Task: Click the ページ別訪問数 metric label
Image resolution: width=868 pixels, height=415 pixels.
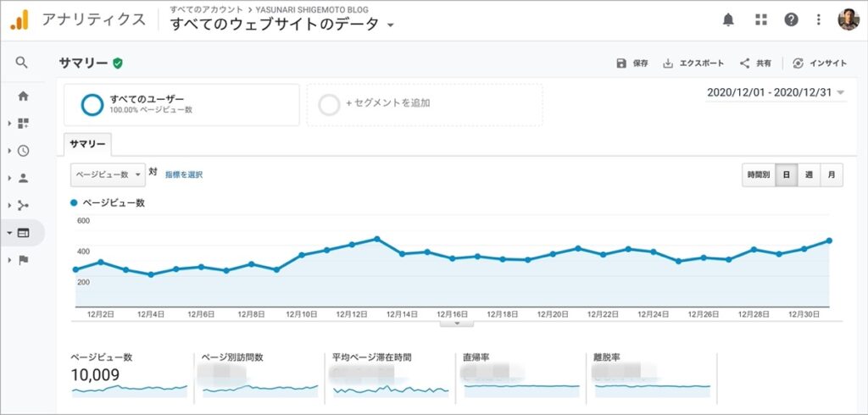Action: pos(232,357)
